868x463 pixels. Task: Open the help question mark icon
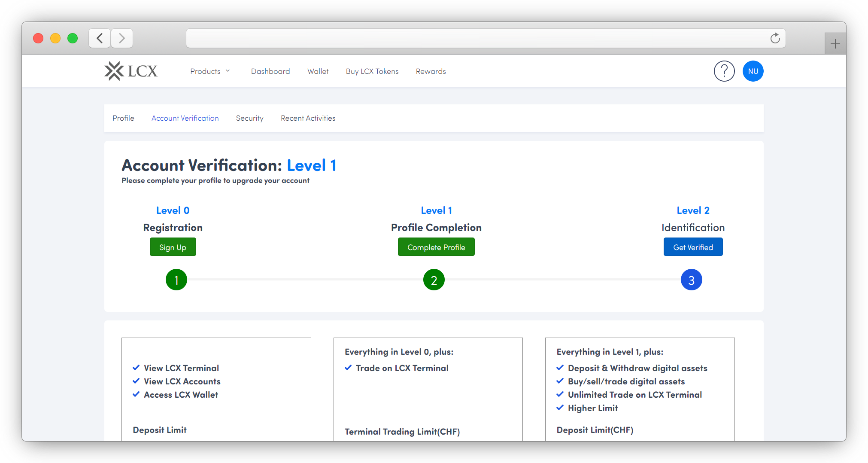pos(724,71)
